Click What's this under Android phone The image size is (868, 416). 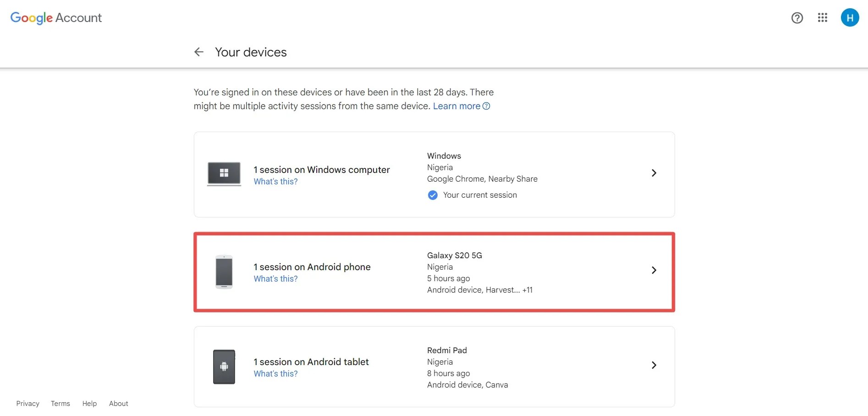275,278
